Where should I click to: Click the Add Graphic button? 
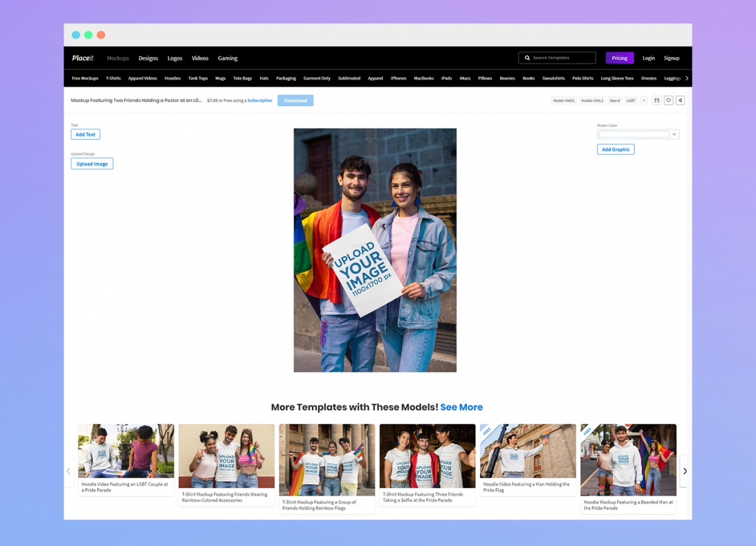point(616,149)
